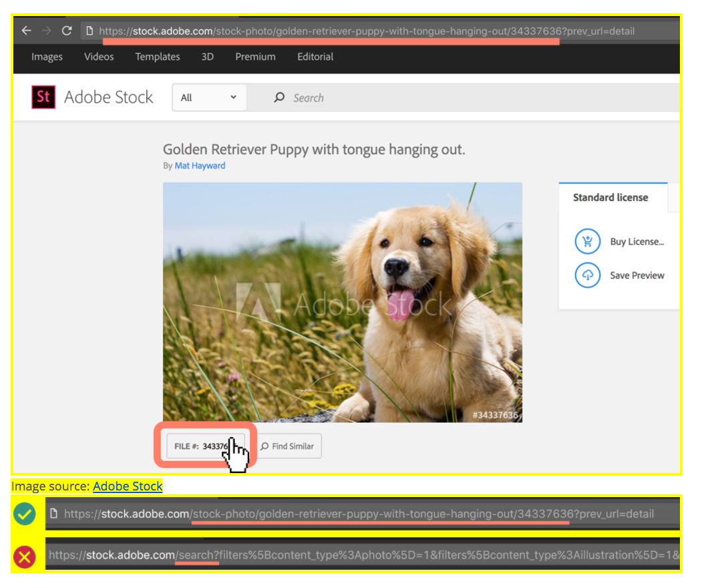
Task: Follow the Adobe Stock image source link
Action: (x=128, y=486)
